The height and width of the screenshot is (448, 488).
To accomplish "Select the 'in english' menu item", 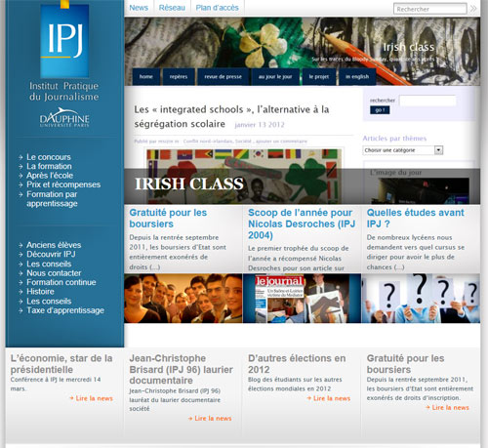I will (357, 77).
